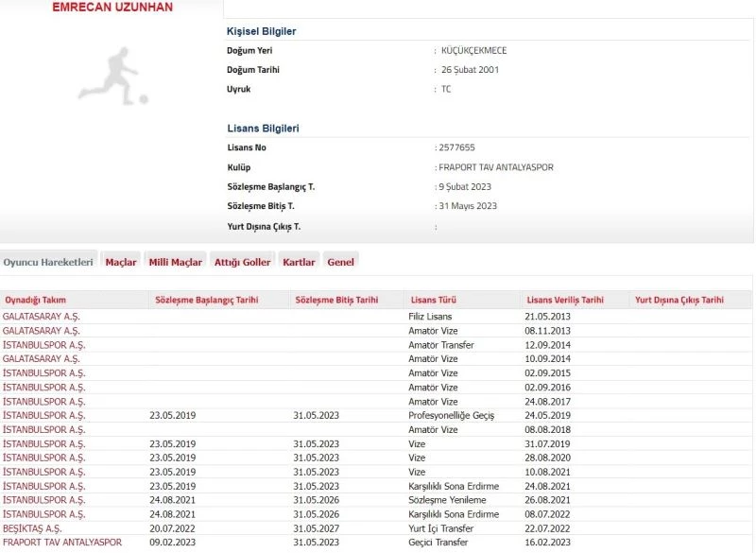The image size is (756, 553).
Task: Select the Oyuncu Hareketleri tab
Action: [48, 262]
